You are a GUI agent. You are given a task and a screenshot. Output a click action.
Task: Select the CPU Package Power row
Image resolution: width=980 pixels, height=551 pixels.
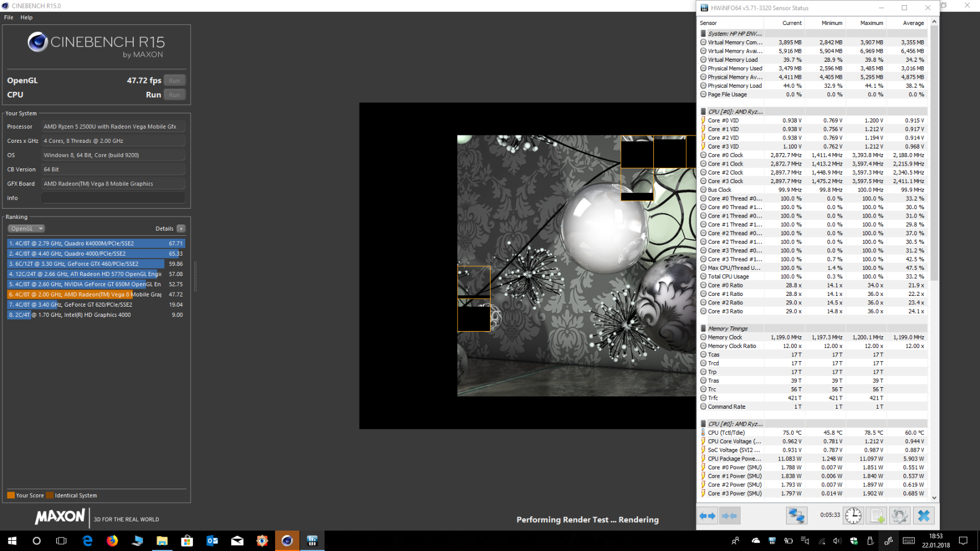coord(813,459)
